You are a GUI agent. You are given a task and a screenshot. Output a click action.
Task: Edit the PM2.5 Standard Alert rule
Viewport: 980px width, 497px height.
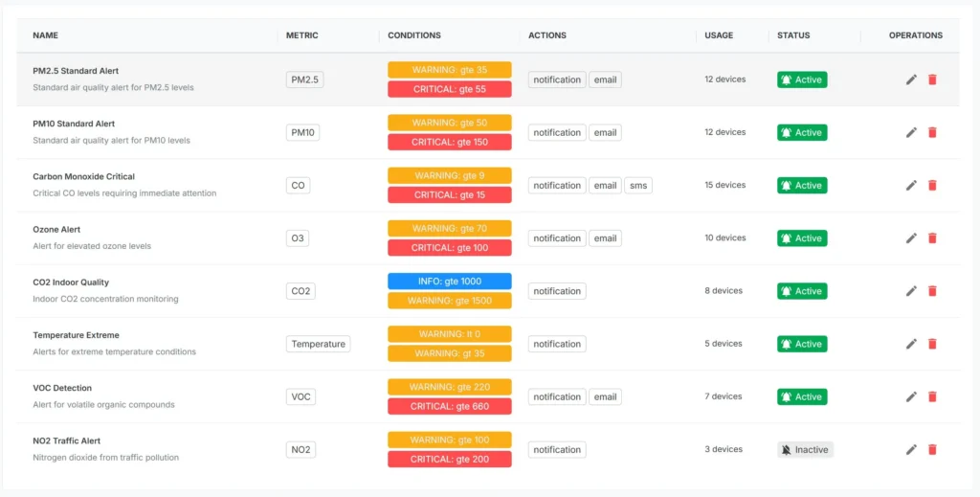911,79
